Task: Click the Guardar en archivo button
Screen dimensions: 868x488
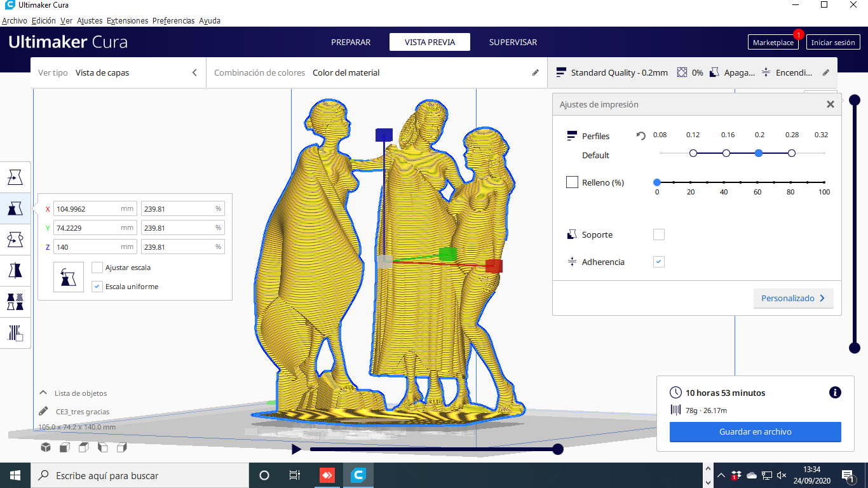Action: 756,432
